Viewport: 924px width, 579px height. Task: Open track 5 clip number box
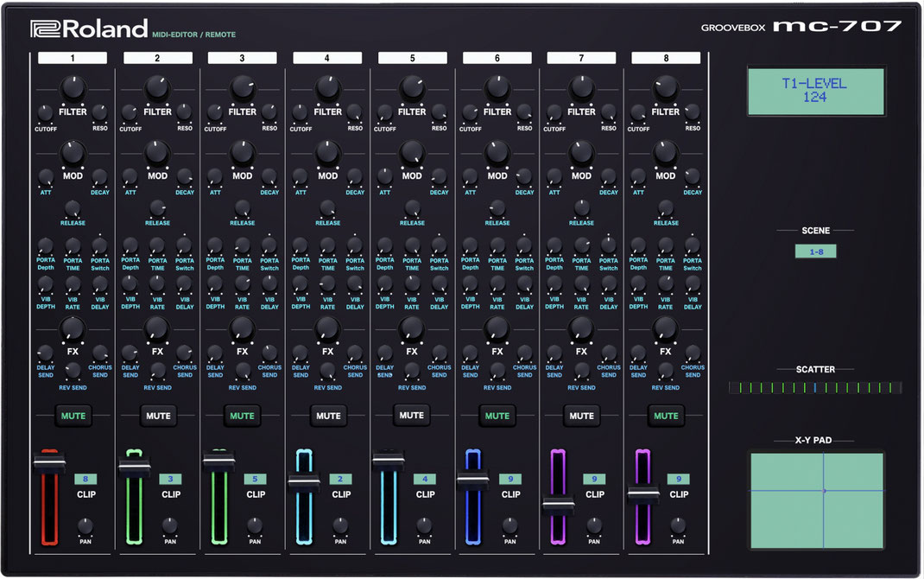click(x=424, y=479)
